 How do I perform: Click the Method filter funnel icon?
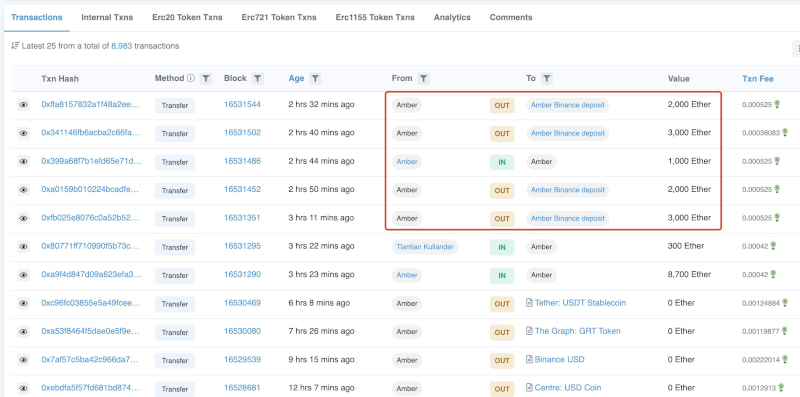tap(206, 79)
